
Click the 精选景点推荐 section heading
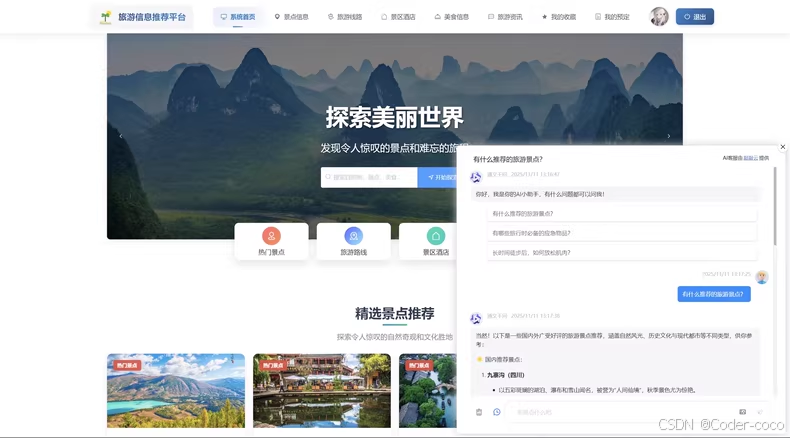click(394, 314)
